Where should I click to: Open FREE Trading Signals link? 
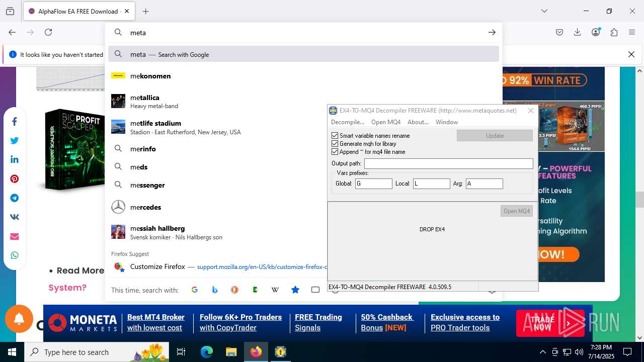tap(318, 322)
